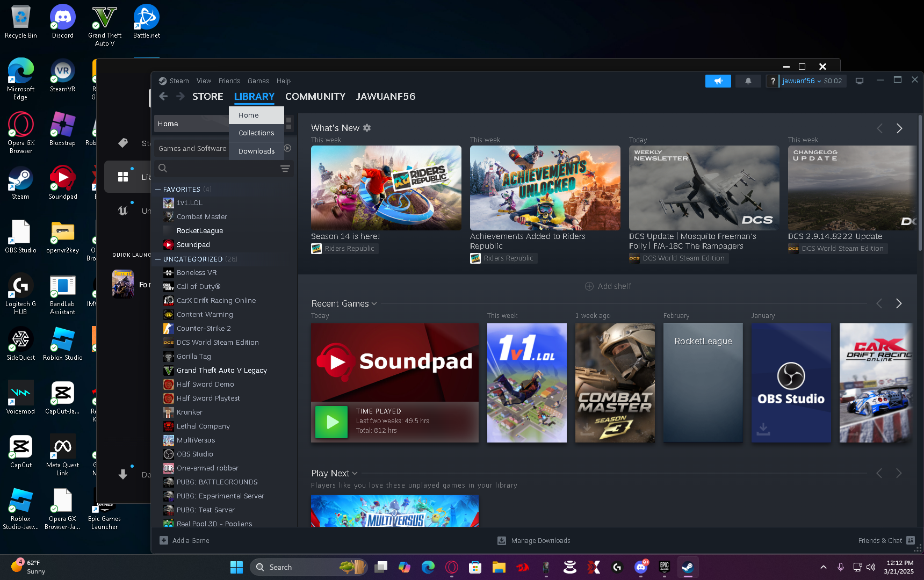
Task: Select the Meta Quest Link desktop icon
Action: (x=63, y=455)
